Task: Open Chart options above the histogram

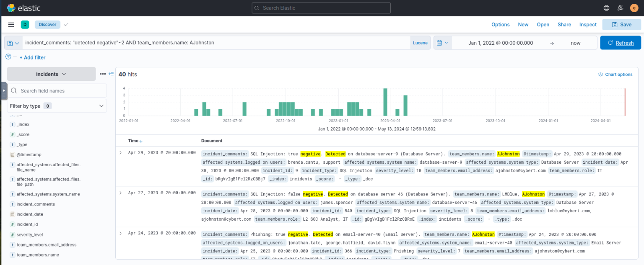Action: click(615, 74)
